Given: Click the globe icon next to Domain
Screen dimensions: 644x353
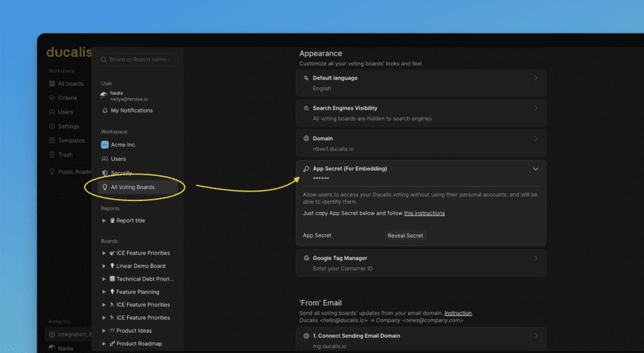Looking at the screenshot, I should (306, 139).
